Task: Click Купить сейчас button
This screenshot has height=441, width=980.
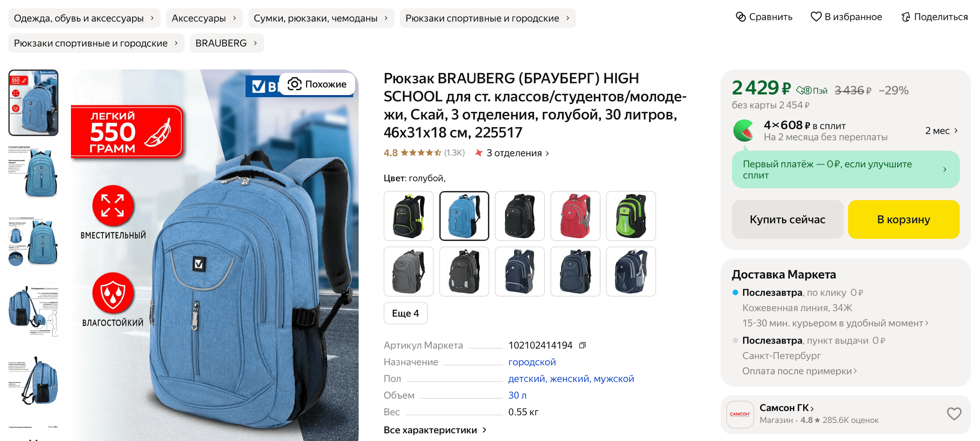Action: (788, 219)
